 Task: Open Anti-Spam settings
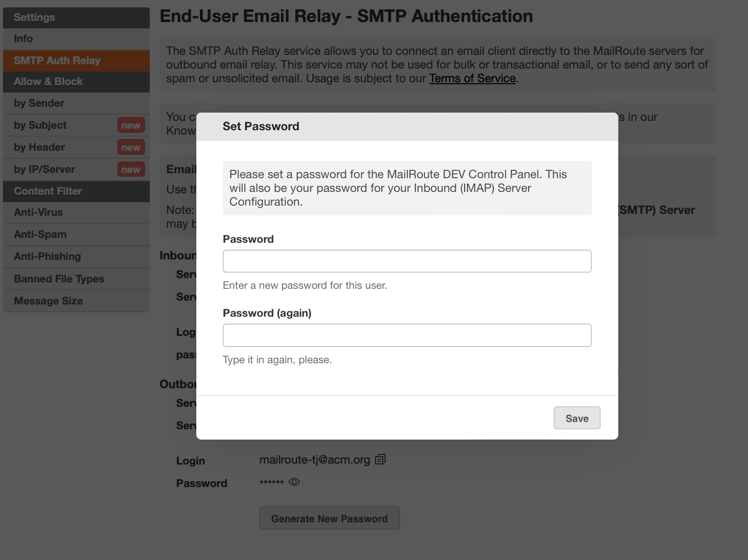click(x=40, y=234)
